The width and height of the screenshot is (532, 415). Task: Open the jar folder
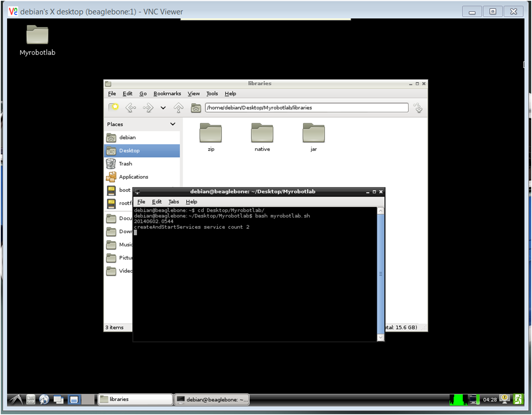(314, 137)
